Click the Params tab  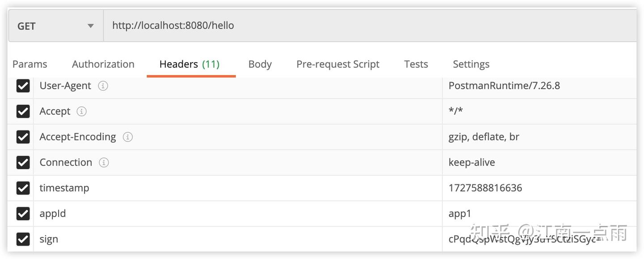pyautogui.click(x=29, y=64)
